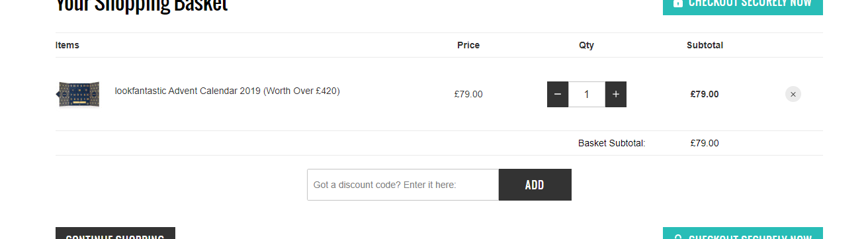Viewport: 868px width, 239px height.
Task: Click the lock icon above the basket table
Action: click(678, 3)
